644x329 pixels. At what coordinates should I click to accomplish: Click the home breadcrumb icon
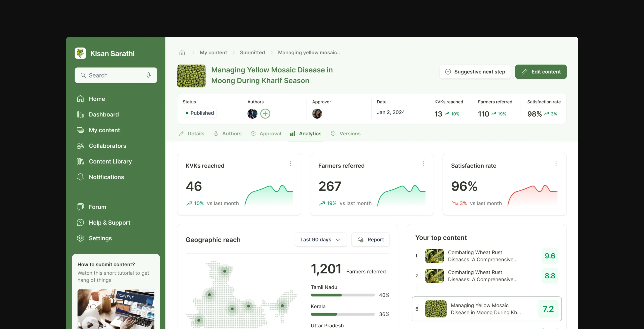(182, 53)
